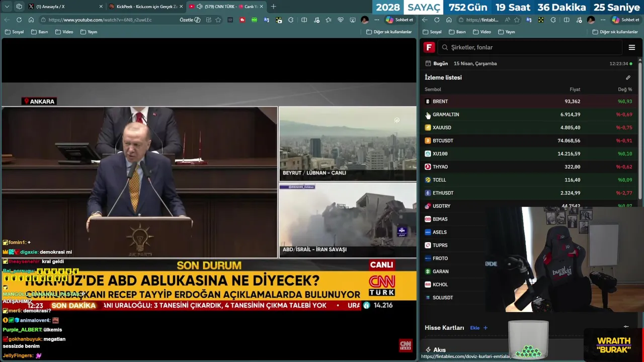Screen dimensions: 644x362
Task: Refresh the YouTube page in left browser
Action: click(x=19, y=20)
